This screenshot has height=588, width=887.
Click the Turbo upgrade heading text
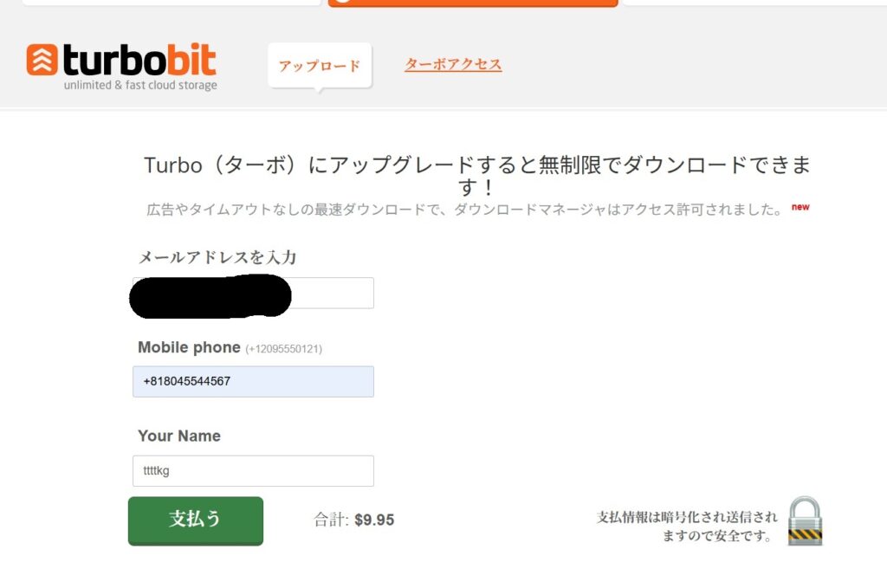(477, 175)
